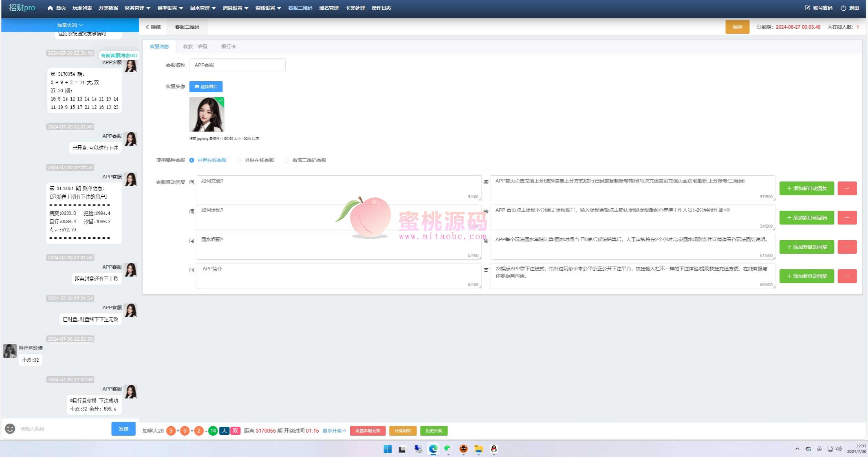The width and height of the screenshot is (868, 457).
Task: Click the 客服名称 input field
Action: pos(237,65)
